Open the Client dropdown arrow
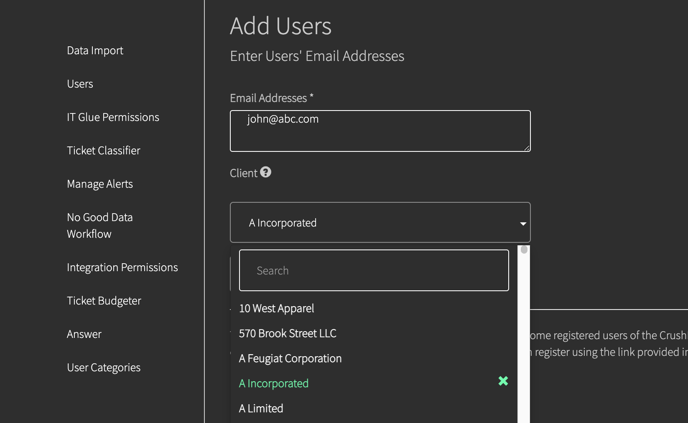The width and height of the screenshot is (688, 423). 523,224
